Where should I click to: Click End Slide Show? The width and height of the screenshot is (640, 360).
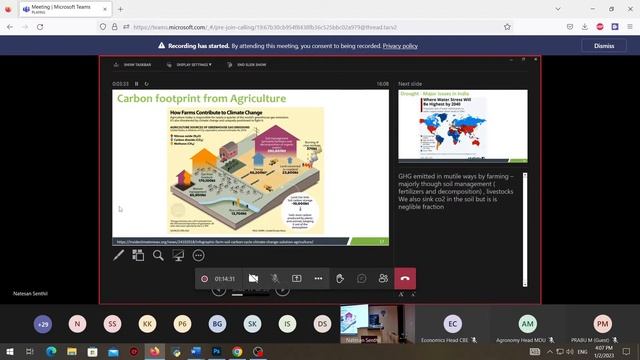click(x=247, y=65)
